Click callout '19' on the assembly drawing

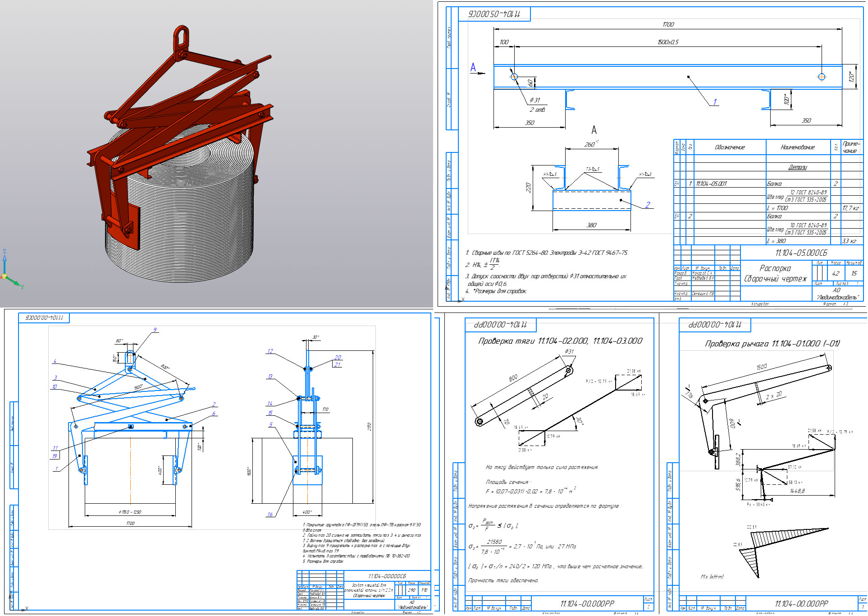pyautogui.click(x=55, y=456)
